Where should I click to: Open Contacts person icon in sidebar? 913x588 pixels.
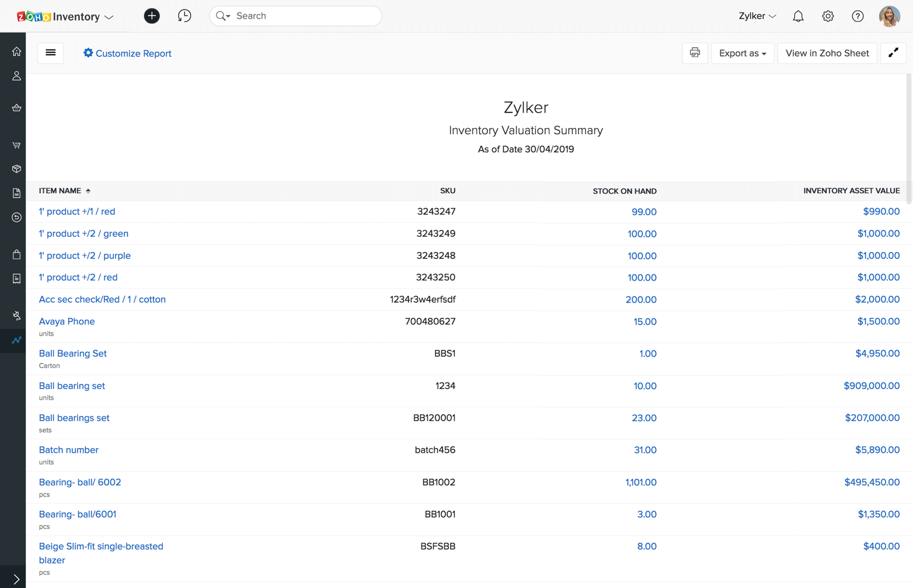pos(16,76)
